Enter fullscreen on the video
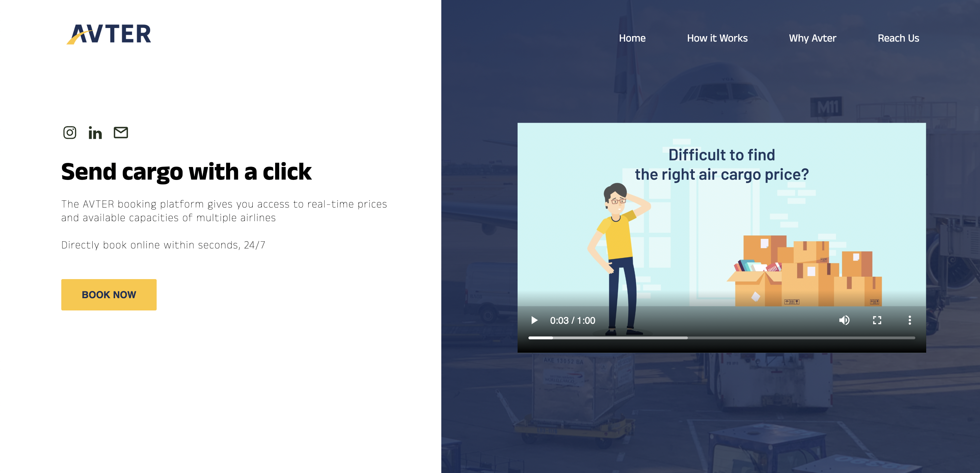This screenshot has height=473, width=980. pyautogui.click(x=877, y=320)
